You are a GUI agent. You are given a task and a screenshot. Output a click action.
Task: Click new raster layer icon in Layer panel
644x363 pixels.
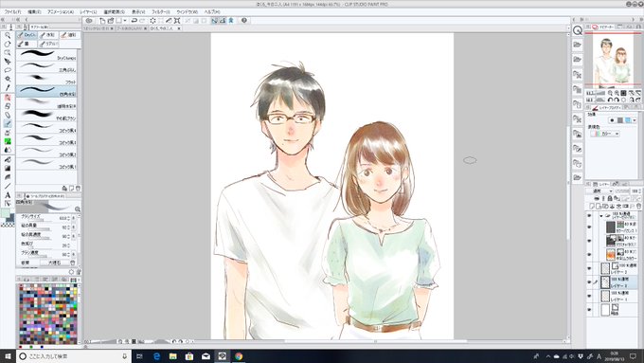click(592, 206)
